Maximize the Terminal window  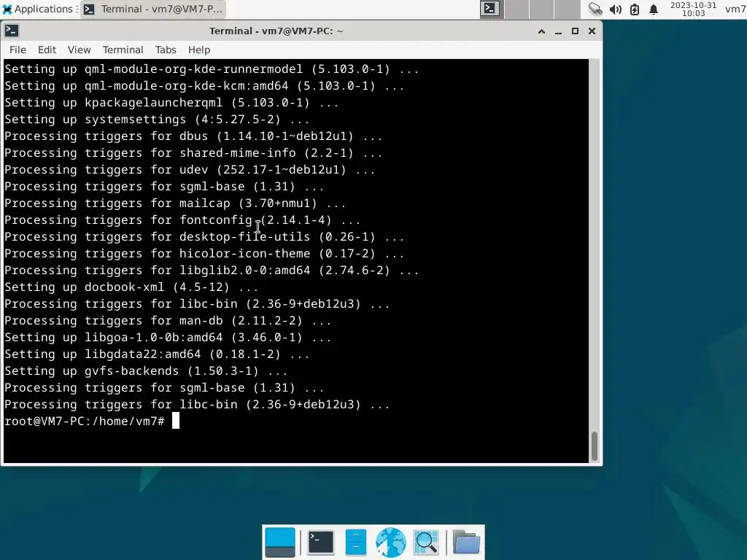[575, 31]
